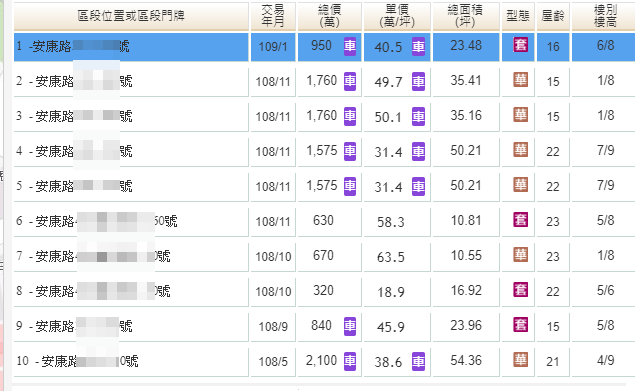Click row 4's unit price 車 icon beside 31.4
Screen dimensions: 635x391
point(418,152)
